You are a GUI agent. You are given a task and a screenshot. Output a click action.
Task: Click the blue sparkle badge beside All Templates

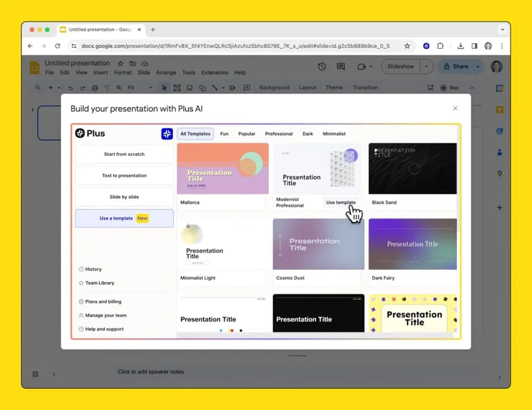[x=167, y=134]
